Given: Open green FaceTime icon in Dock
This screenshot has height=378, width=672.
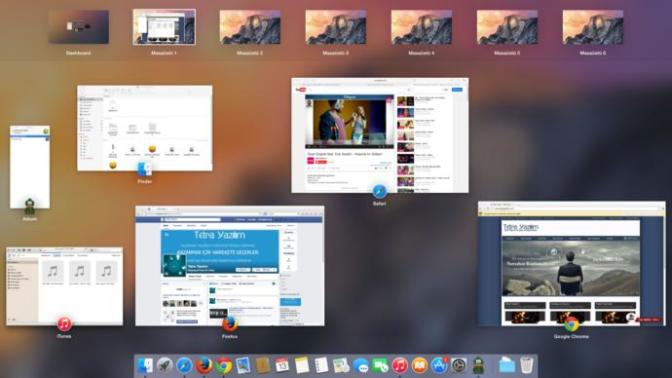Looking at the screenshot, I should click(x=380, y=366).
